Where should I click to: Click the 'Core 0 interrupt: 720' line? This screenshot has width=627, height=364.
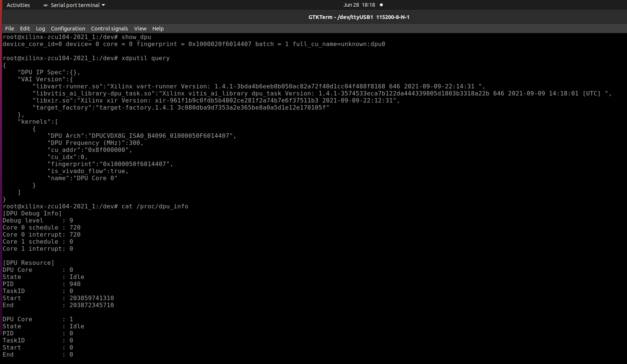coord(42,235)
